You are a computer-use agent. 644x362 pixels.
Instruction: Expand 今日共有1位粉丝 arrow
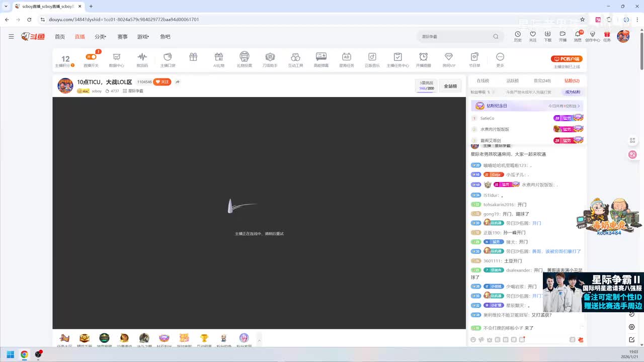(x=579, y=106)
